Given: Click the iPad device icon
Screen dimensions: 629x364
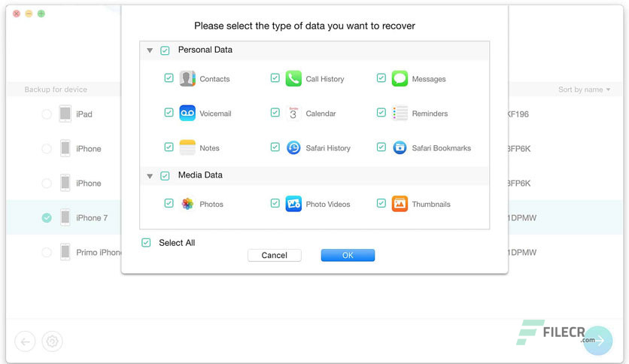Looking at the screenshot, I should (x=65, y=114).
